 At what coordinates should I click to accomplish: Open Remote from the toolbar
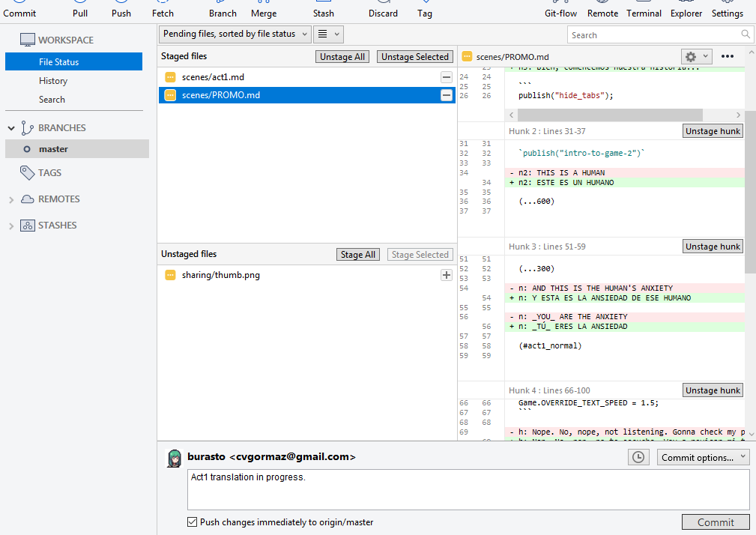[602, 9]
